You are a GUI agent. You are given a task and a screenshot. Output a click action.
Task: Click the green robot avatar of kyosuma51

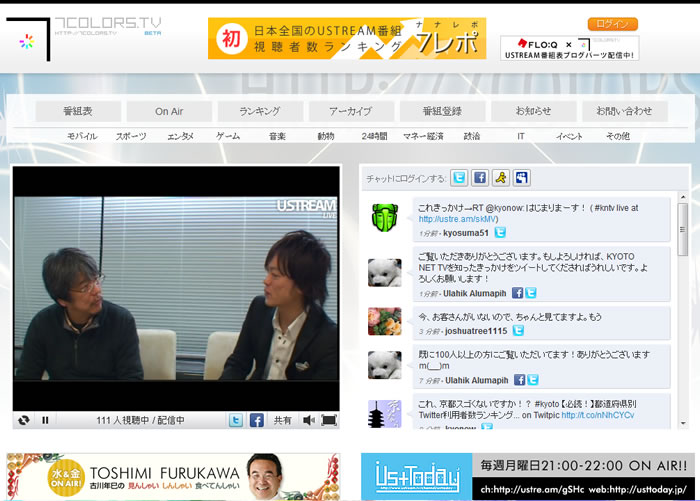coord(384,217)
